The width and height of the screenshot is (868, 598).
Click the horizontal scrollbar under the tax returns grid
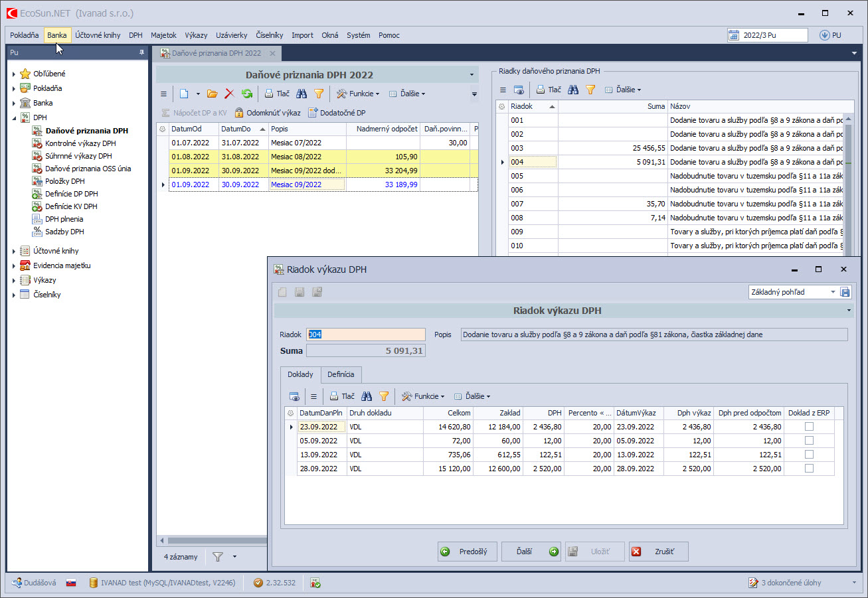click(x=213, y=540)
